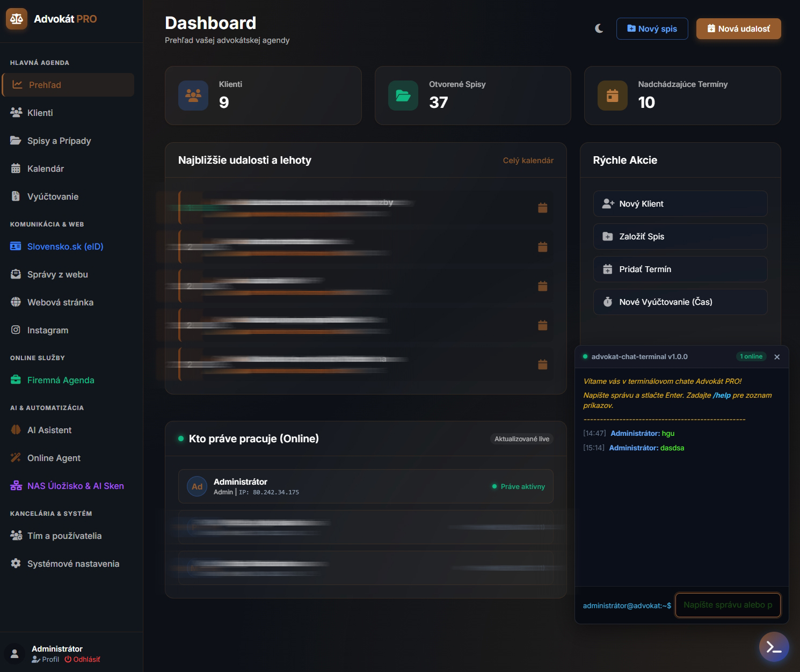The image size is (800, 672).
Task: Create a new file with Nový spis
Action: (652, 28)
